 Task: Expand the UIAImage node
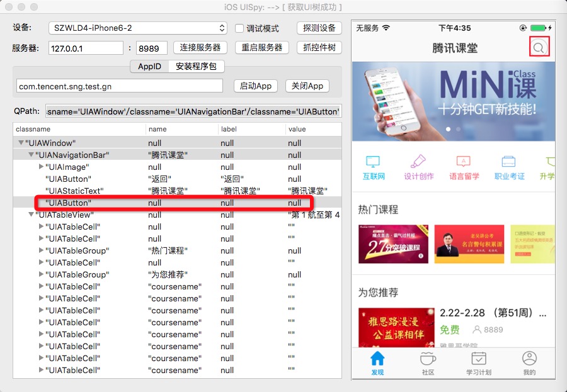click(41, 167)
